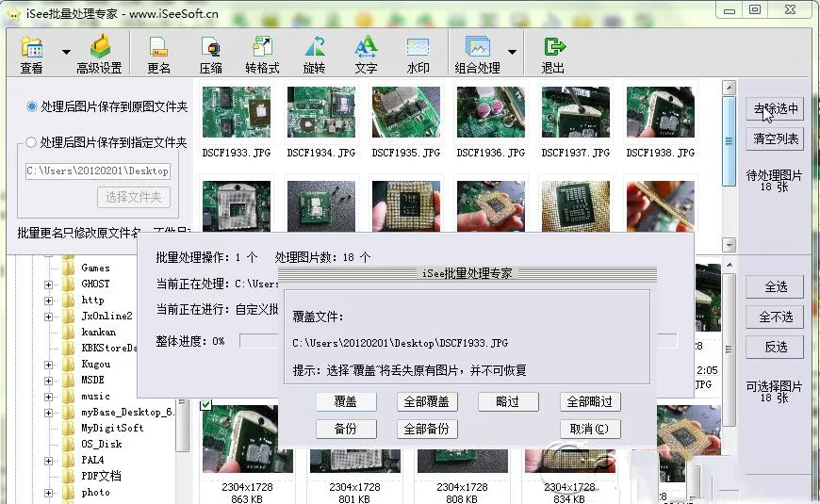Select thumbnail DSCF1938.JPG

click(x=661, y=112)
